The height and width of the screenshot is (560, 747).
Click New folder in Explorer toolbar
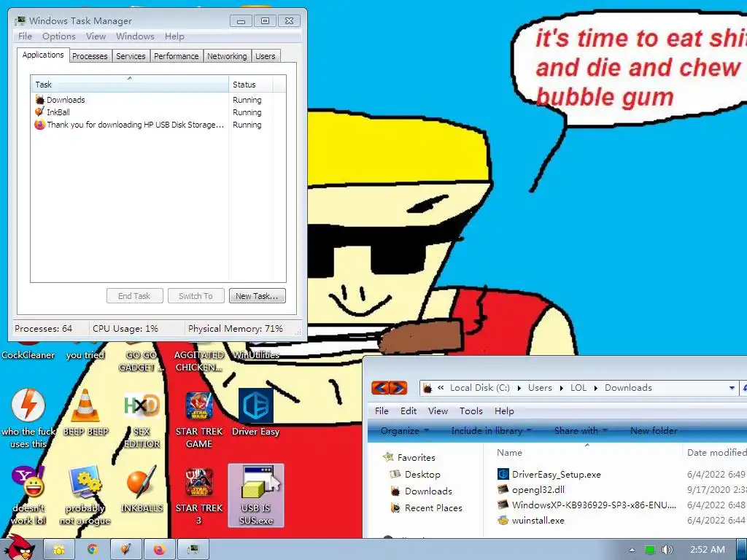point(654,430)
